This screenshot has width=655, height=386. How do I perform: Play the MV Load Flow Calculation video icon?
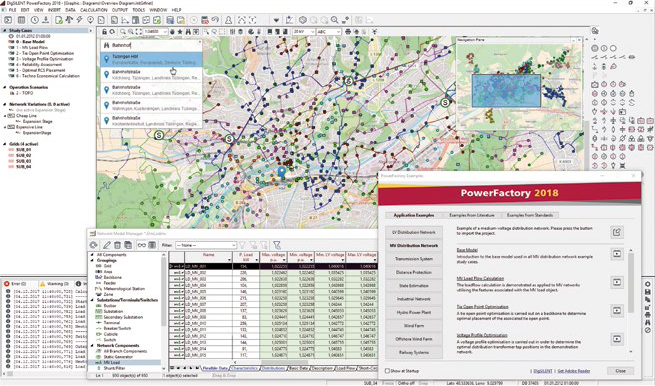coord(617,282)
